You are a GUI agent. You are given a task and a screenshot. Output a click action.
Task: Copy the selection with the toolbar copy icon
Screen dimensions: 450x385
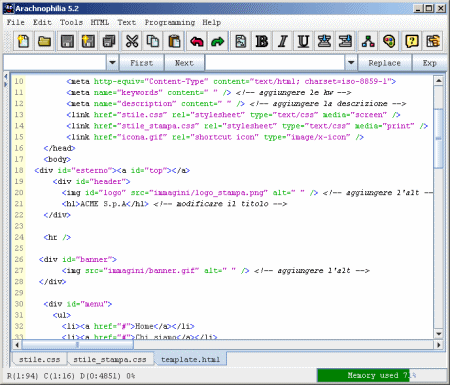click(153, 41)
